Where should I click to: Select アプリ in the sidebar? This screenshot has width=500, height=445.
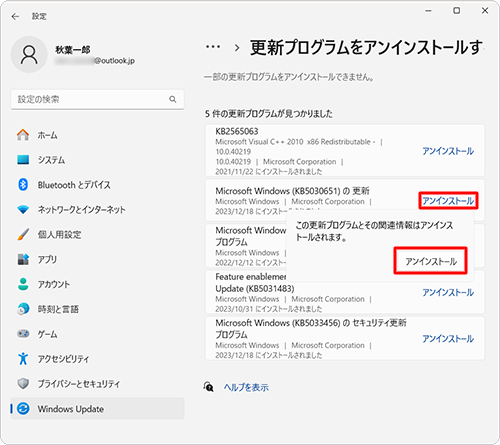pyautogui.click(x=97, y=259)
